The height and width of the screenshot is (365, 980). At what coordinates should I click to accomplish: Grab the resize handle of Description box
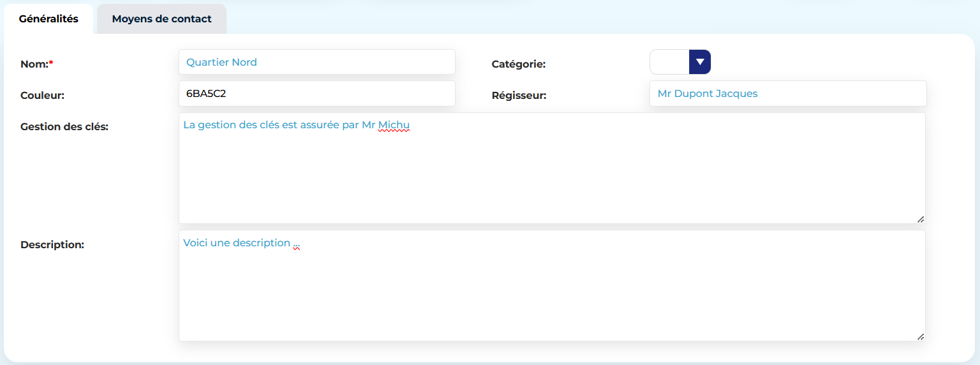[920, 336]
